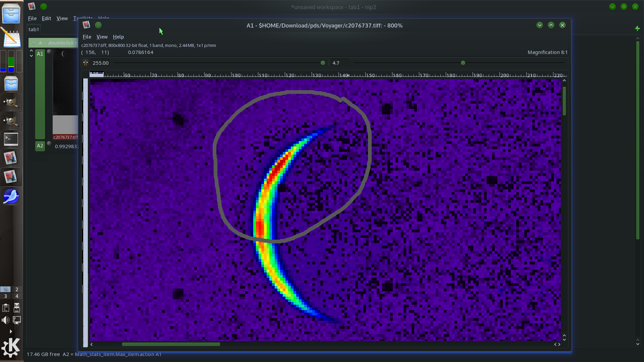The width and height of the screenshot is (644, 362).
Task: Click the 255.00 scale input field
Action: (x=101, y=63)
